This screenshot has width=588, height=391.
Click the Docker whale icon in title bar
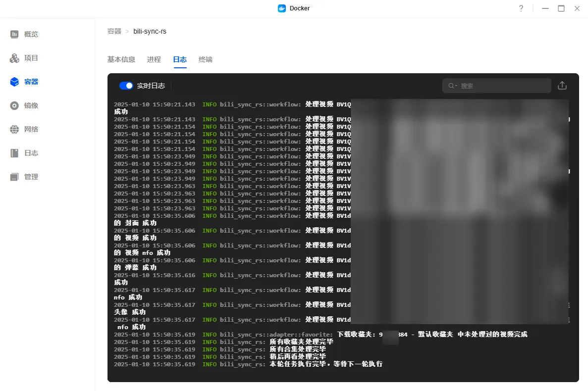(281, 8)
